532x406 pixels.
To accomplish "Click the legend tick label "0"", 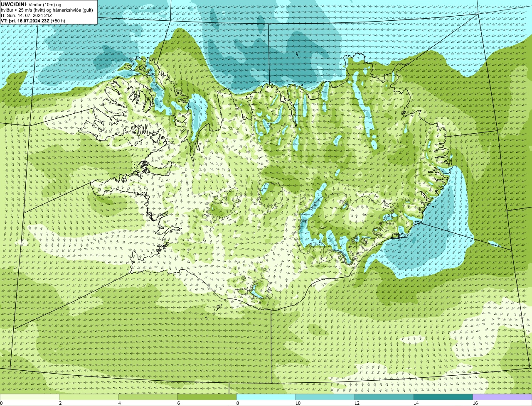I will [1, 403].
